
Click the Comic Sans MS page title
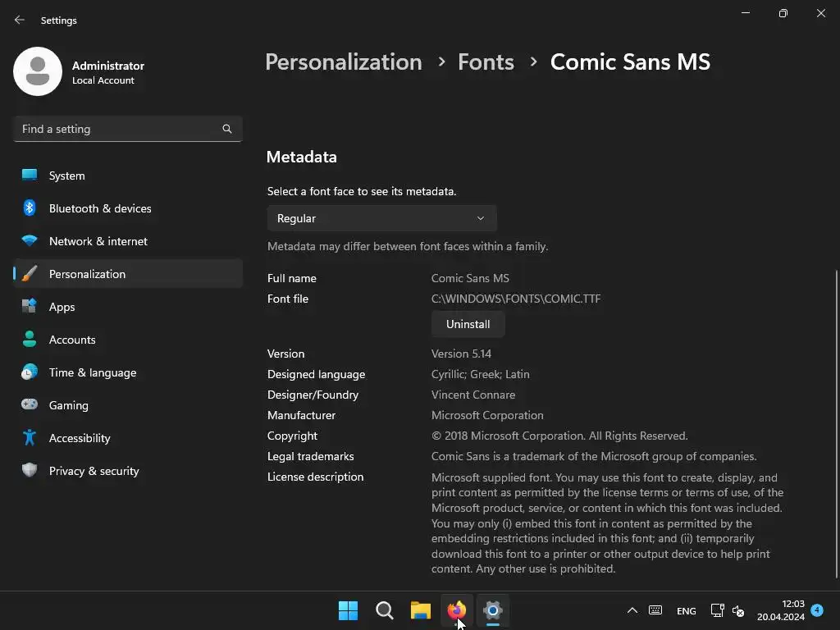(x=630, y=62)
